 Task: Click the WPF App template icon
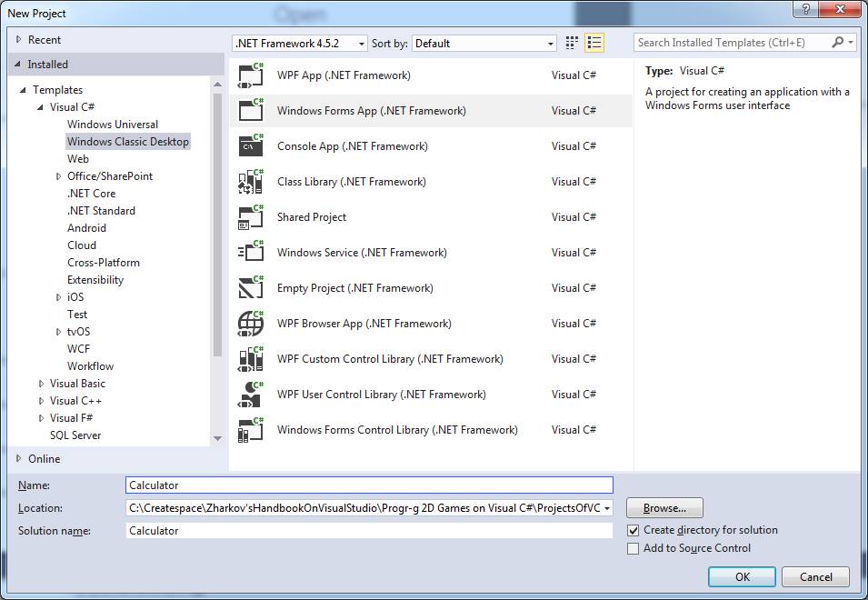(x=250, y=75)
